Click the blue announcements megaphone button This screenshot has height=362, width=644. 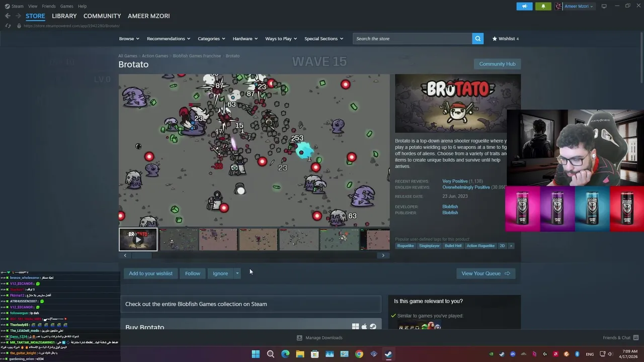(524, 6)
